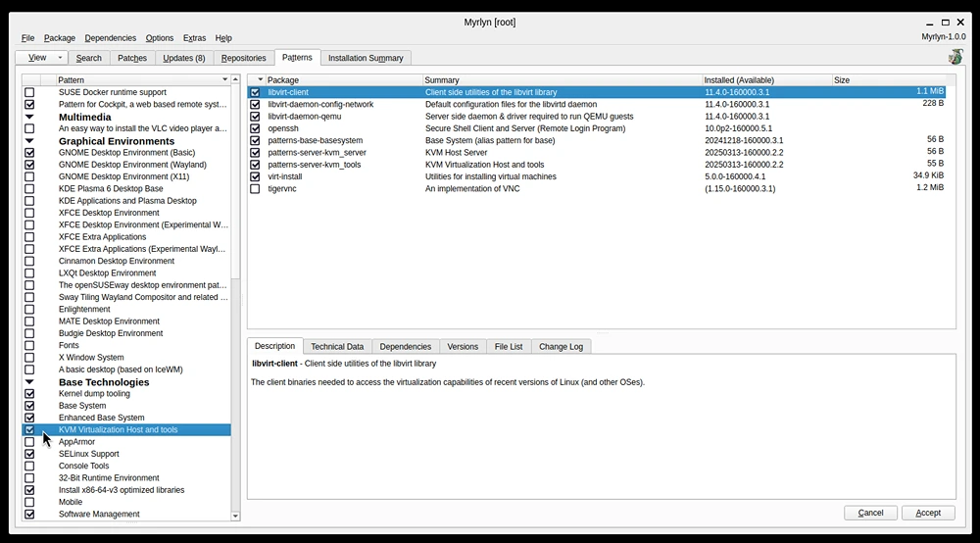This screenshot has height=543, width=980.
Task: Show the File List tab
Action: pyautogui.click(x=508, y=347)
